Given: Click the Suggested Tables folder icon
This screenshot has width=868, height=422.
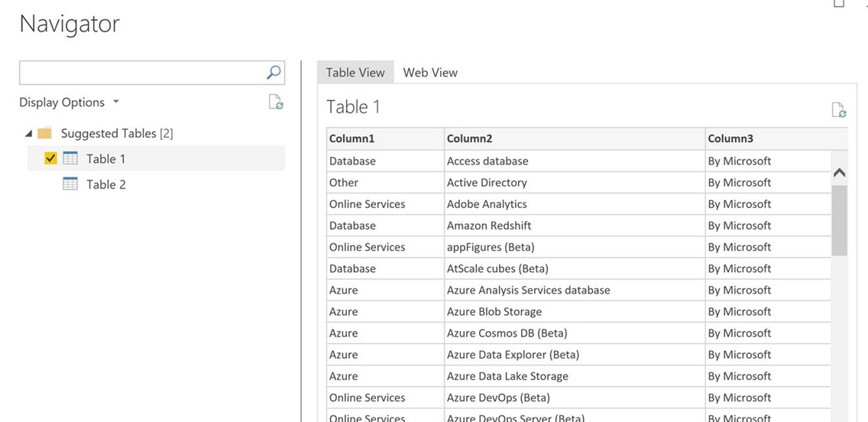Looking at the screenshot, I should (45, 133).
